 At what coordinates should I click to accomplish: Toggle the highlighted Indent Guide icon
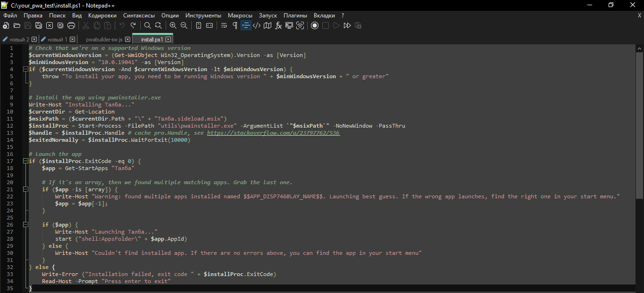click(x=246, y=25)
